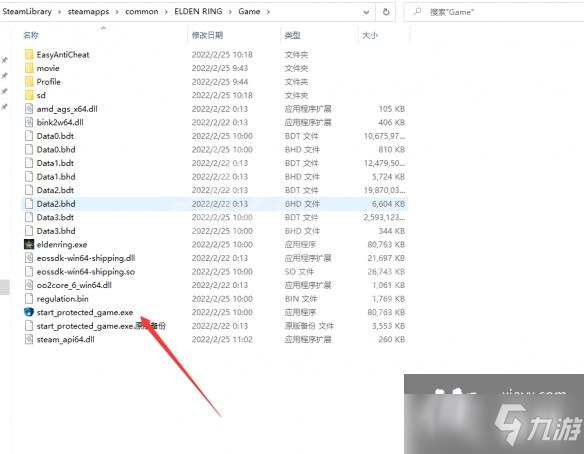The width and height of the screenshot is (584, 454).
Task: Click the steam_api64.dll file icon
Action: click(x=29, y=339)
